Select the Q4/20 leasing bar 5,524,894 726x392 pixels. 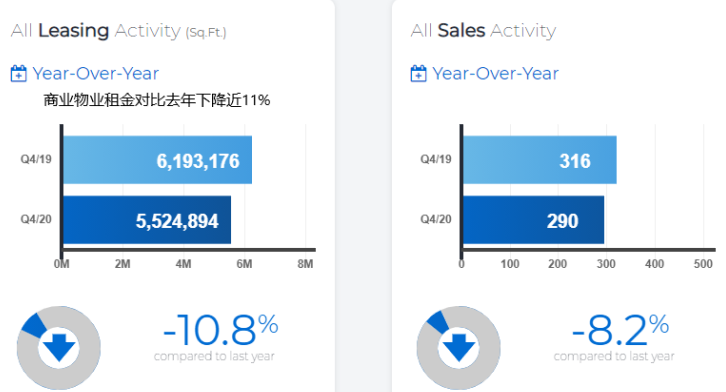click(147, 220)
